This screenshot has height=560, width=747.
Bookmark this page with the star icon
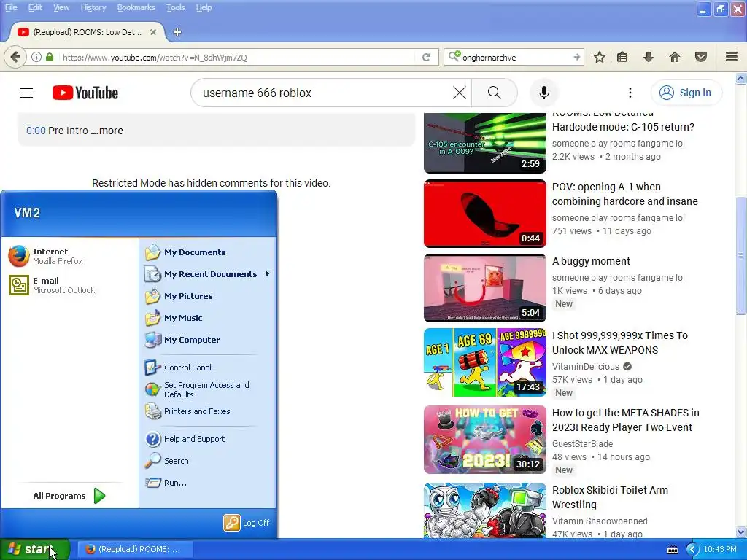(600, 57)
